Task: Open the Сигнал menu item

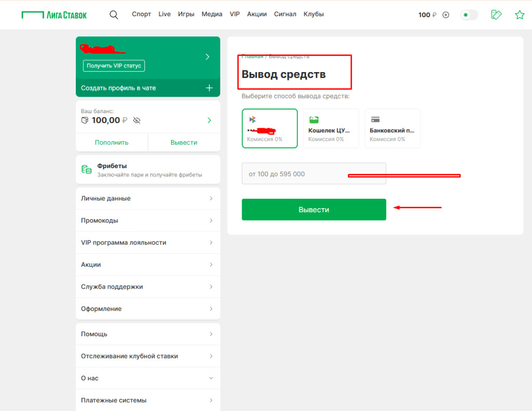Action: click(x=285, y=14)
